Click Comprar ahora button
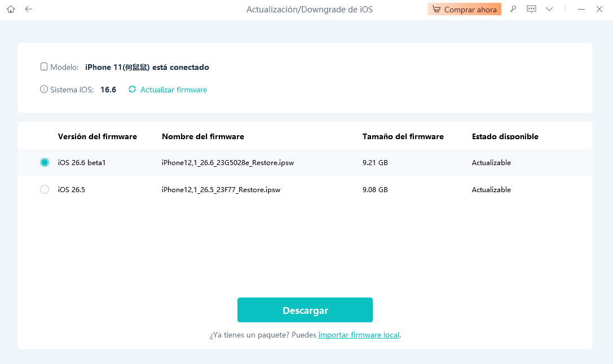Screen dimensions: 613x364 click(464, 10)
